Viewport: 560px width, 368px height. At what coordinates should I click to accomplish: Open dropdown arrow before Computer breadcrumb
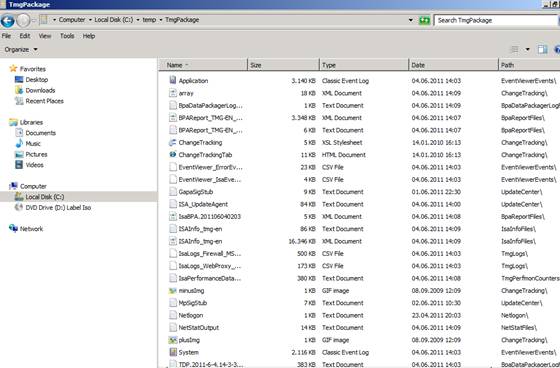55,20
